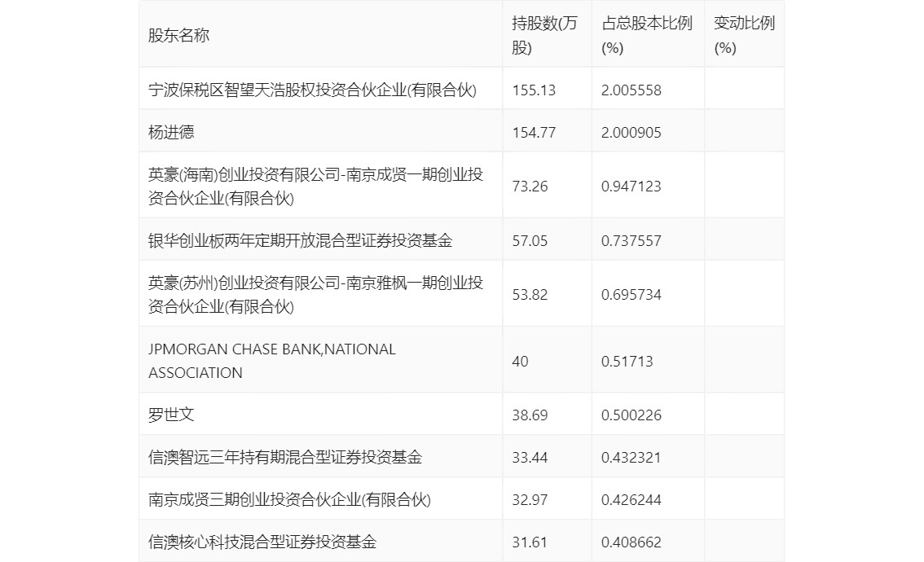Image resolution: width=924 pixels, height=562 pixels.
Task: Select JPMORGAN CHASE BANK,NATIONAL ASSOCIATION name
Action: pyautogui.click(x=271, y=361)
